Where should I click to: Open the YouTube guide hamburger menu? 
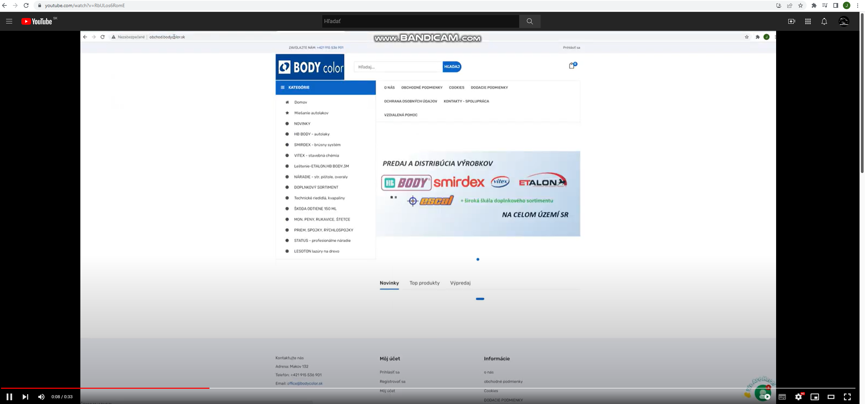(x=9, y=21)
